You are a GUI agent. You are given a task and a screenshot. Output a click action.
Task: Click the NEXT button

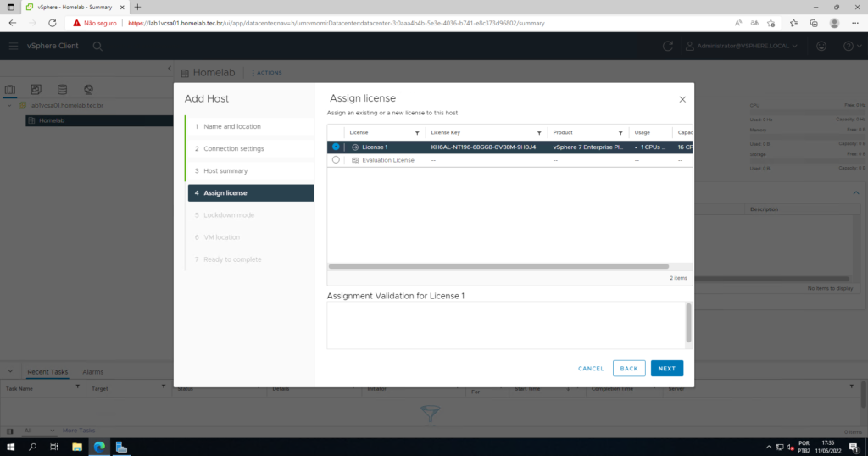click(666, 369)
